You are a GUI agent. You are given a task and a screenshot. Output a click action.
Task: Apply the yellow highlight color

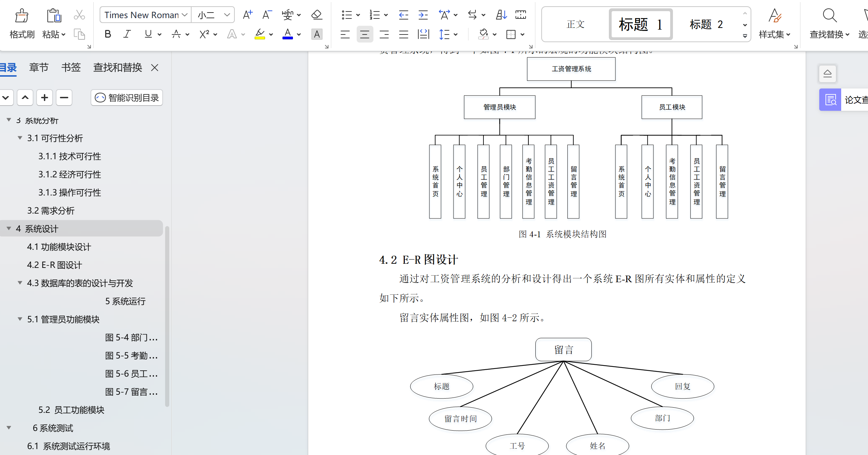[x=259, y=34]
